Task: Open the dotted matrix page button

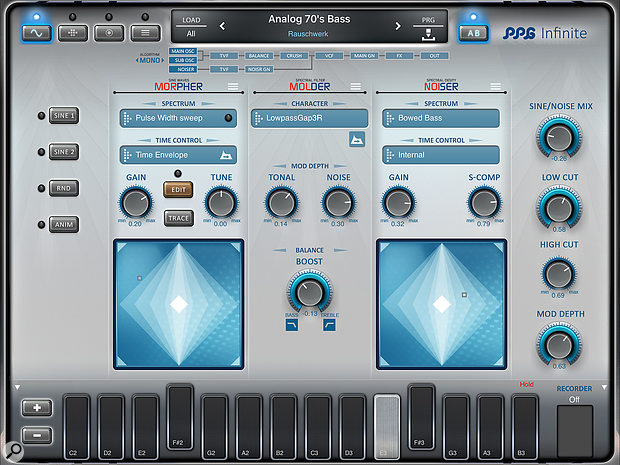Action: [73, 33]
